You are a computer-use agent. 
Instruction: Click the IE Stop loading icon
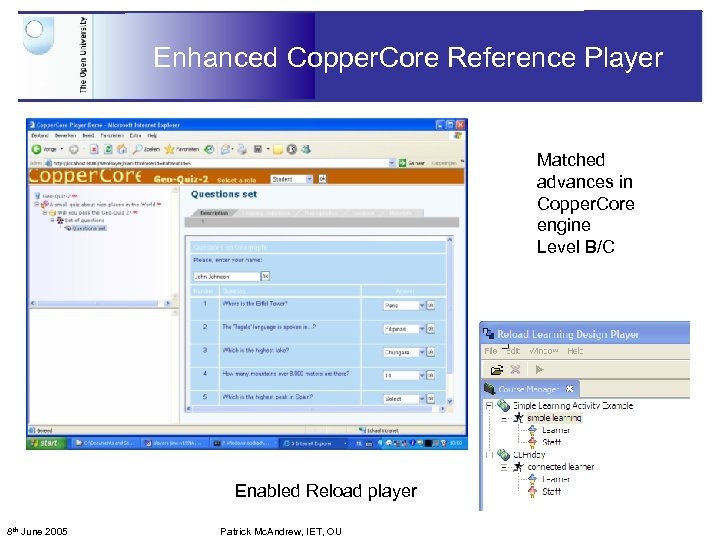tap(94, 149)
